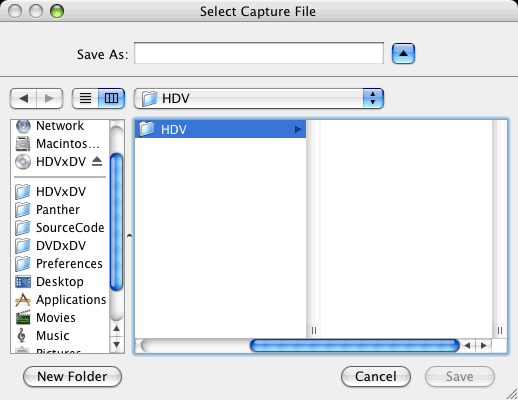
Task: Eject the HDVxDV disc
Action: click(97, 162)
